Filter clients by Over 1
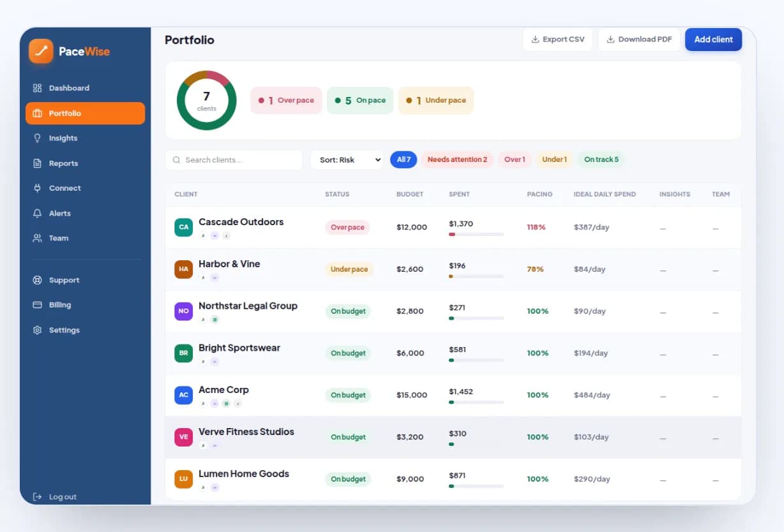 click(x=515, y=159)
